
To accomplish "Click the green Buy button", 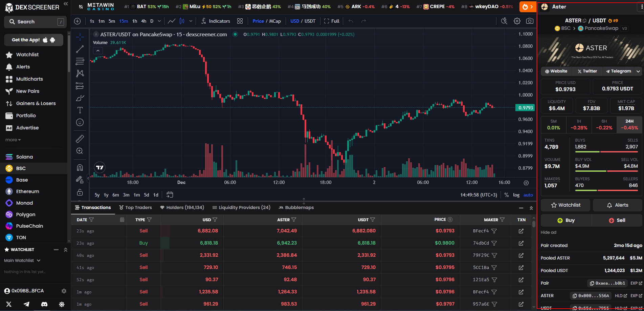I will pos(566,220).
